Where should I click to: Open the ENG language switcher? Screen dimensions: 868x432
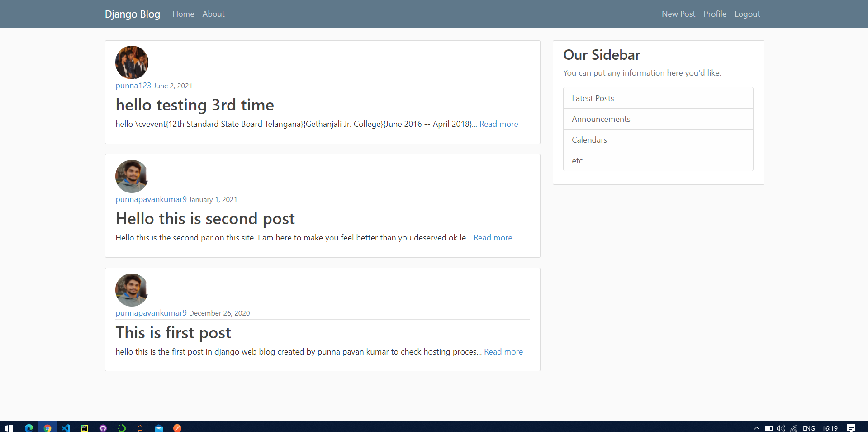808,428
